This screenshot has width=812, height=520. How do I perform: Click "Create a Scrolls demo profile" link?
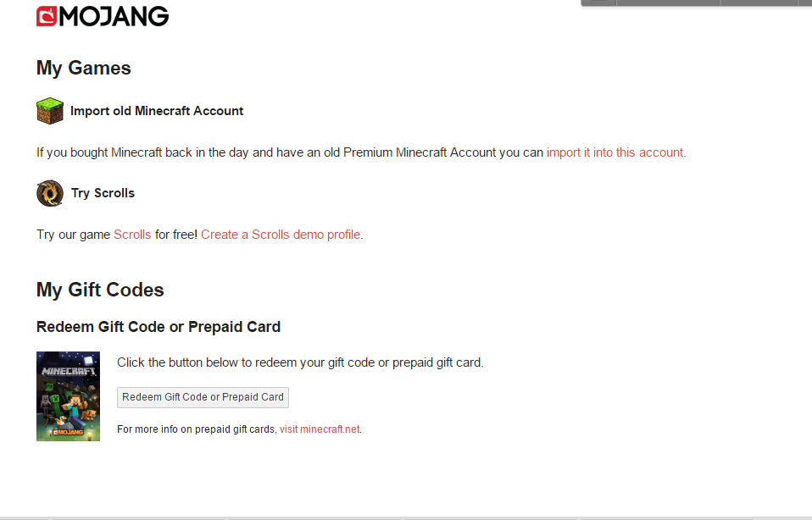point(281,235)
